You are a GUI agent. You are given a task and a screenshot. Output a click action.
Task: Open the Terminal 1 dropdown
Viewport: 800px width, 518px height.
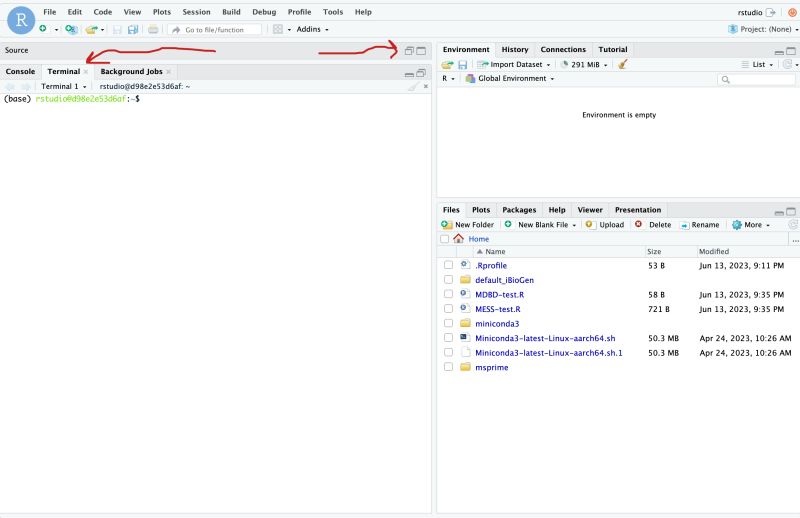click(x=64, y=86)
